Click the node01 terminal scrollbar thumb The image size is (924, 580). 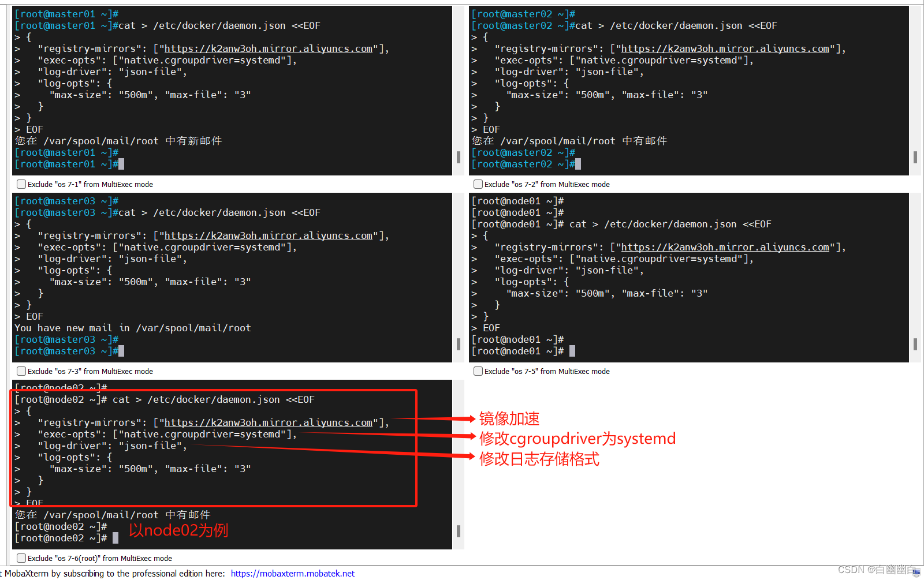[x=915, y=344]
